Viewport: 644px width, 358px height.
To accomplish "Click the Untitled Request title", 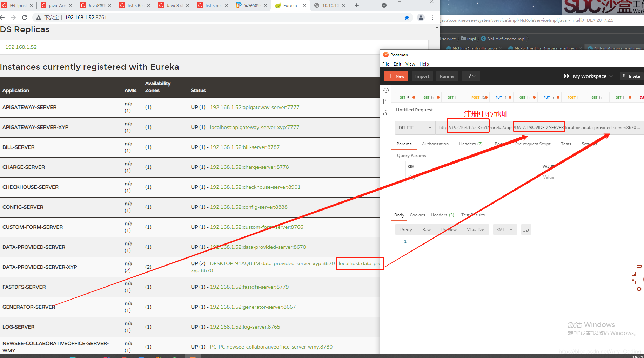I will point(414,110).
